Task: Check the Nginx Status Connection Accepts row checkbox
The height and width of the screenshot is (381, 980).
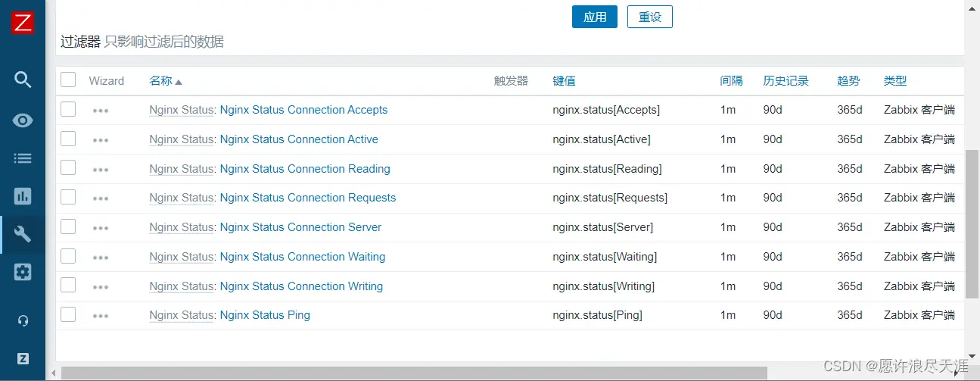Action: point(68,110)
